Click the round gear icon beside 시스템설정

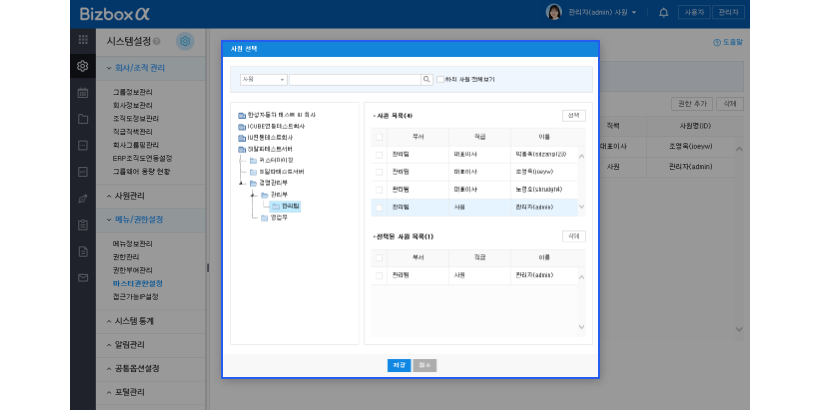pyautogui.click(x=185, y=41)
